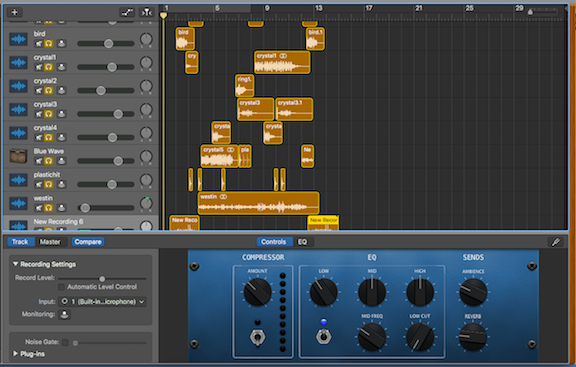Switch to the Master tab
576x367 pixels.
coord(50,242)
